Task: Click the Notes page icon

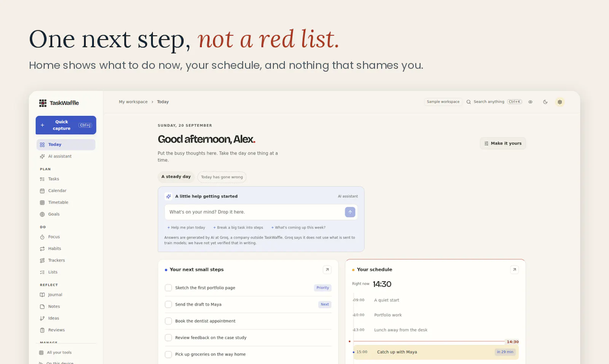Action: pos(42,307)
